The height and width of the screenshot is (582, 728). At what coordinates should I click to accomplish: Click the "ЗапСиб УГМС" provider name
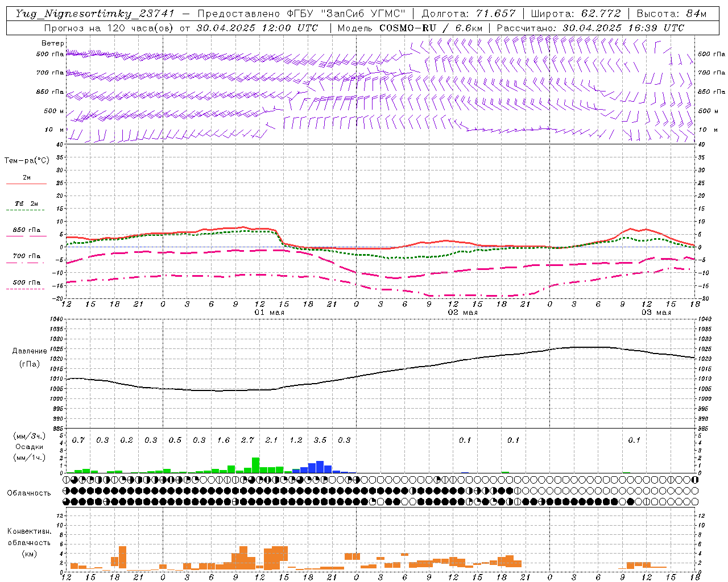(x=363, y=14)
